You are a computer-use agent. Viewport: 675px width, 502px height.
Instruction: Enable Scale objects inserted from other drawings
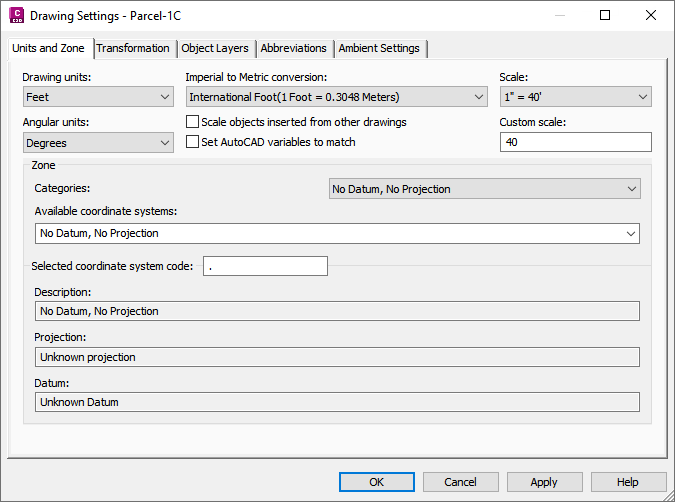[x=194, y=122]
